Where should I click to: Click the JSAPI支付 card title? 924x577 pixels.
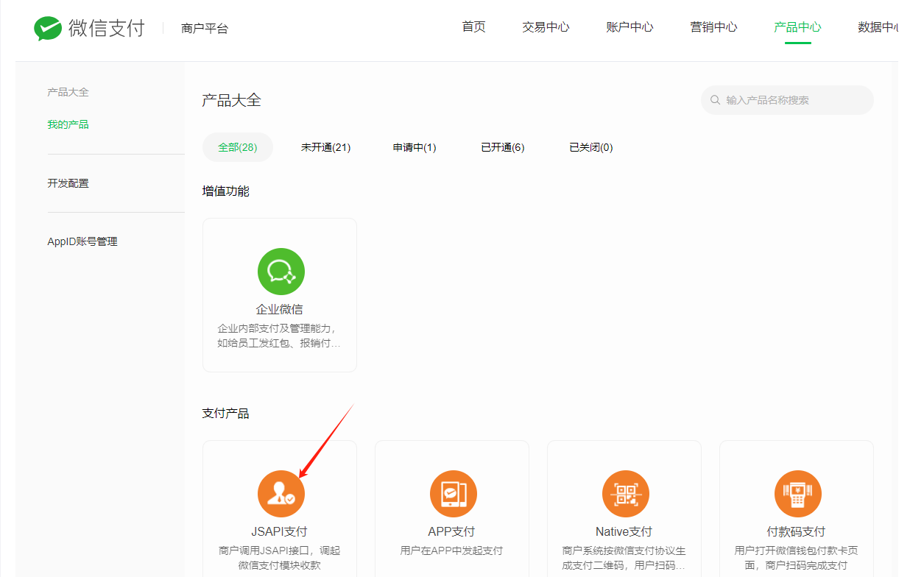[279, 531]
